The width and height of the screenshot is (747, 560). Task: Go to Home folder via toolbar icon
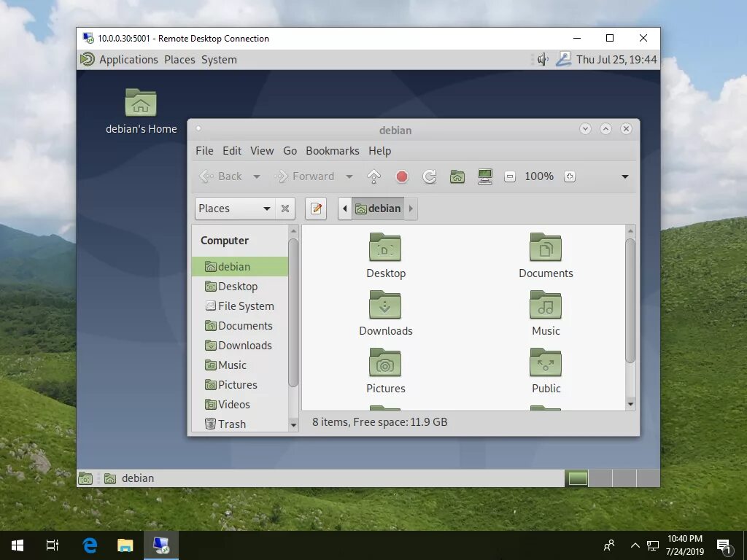(457, 176)
